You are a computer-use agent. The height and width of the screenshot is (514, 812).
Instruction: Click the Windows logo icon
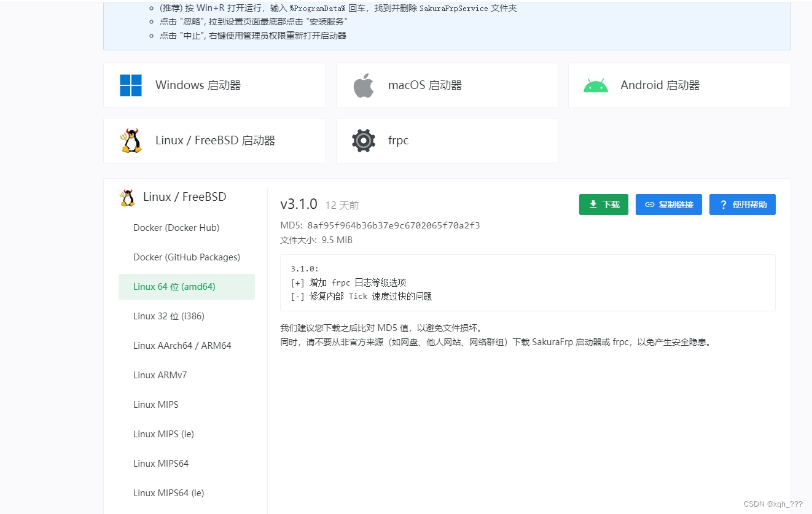point(130,85)
